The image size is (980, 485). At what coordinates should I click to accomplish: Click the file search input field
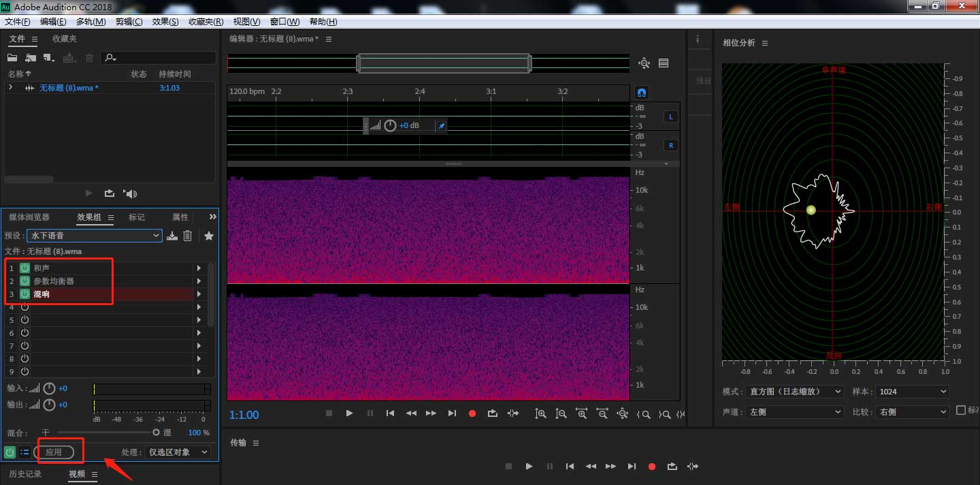tap(163, 59)
